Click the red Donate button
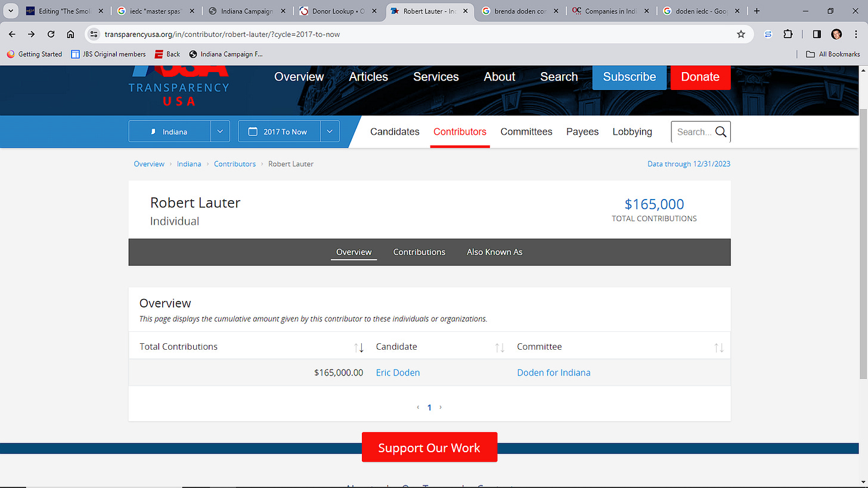 [700, 77]
